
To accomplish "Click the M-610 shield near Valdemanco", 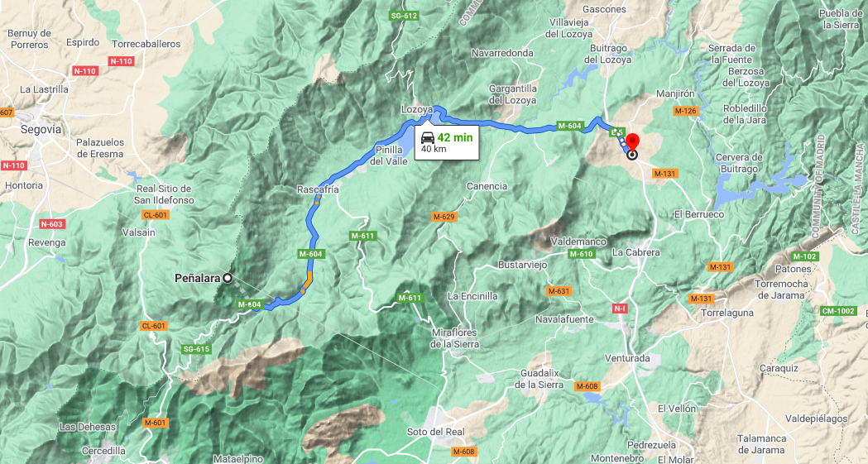I will point(581,254).
